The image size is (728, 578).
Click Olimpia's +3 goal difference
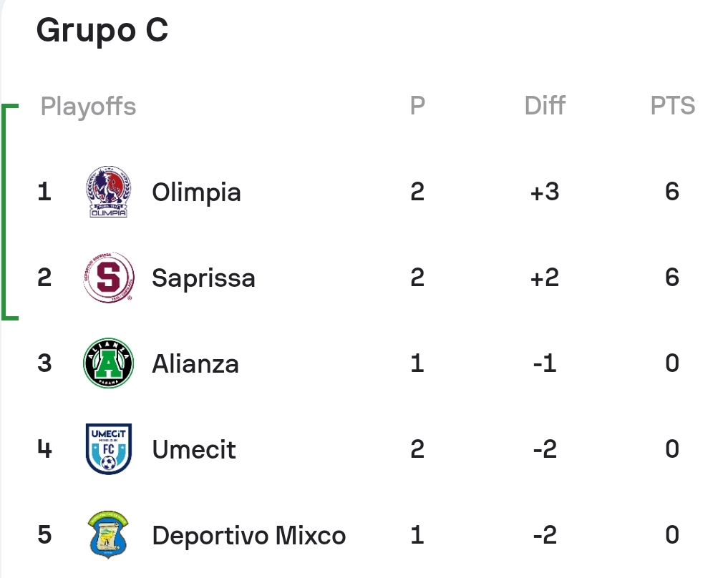point(545,192)
